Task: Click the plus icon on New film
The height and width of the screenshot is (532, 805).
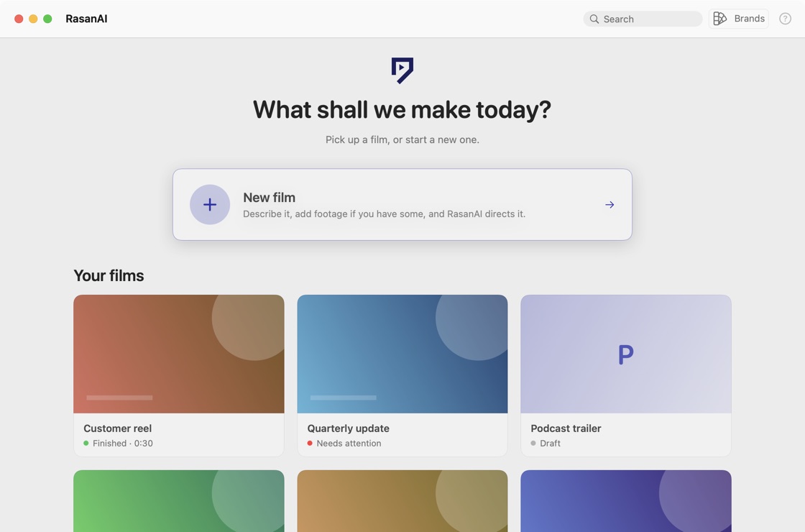Action: [209, 204]
